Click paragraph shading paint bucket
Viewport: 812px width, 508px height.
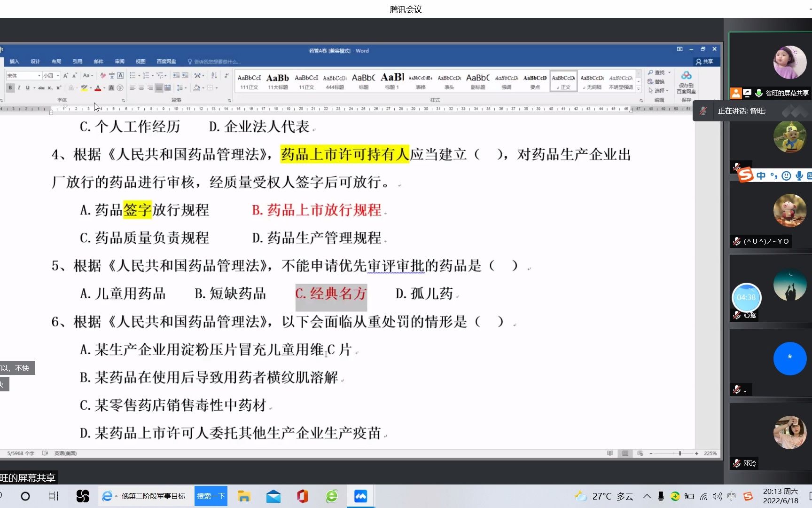pyautogui.click(x=197, y=88)
